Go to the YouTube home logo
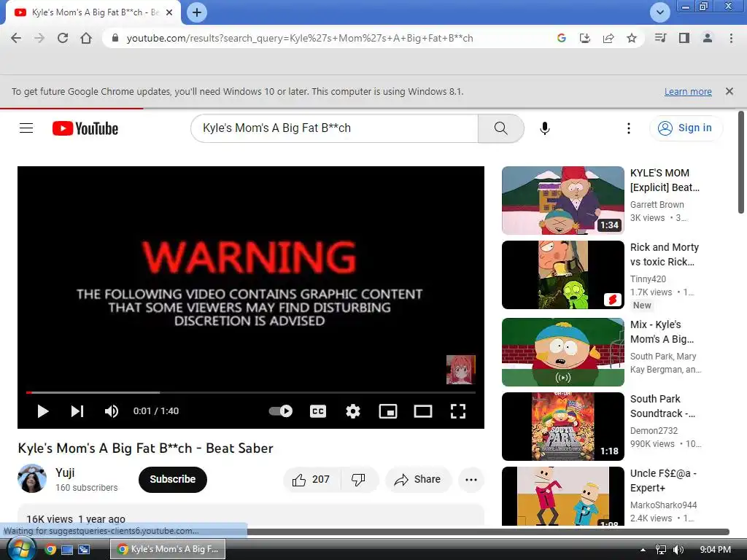This screenshot has height=560, width=747. [85, 128]
